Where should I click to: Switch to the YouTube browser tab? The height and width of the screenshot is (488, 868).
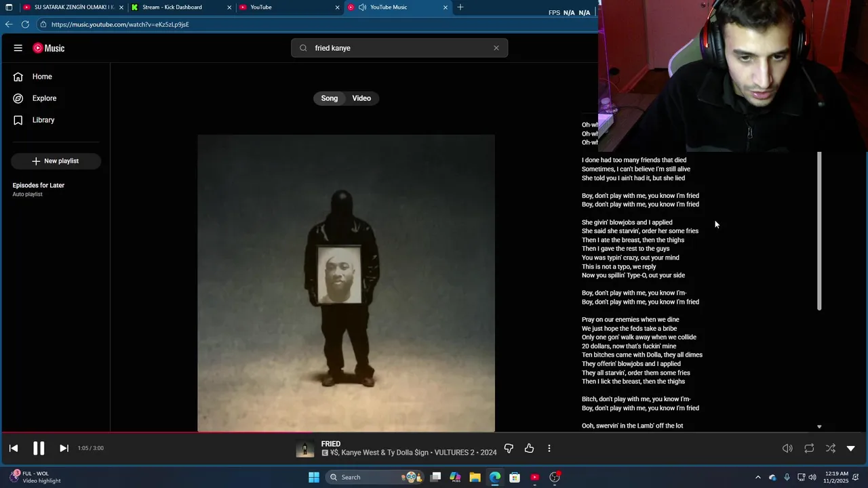(261, 7)
